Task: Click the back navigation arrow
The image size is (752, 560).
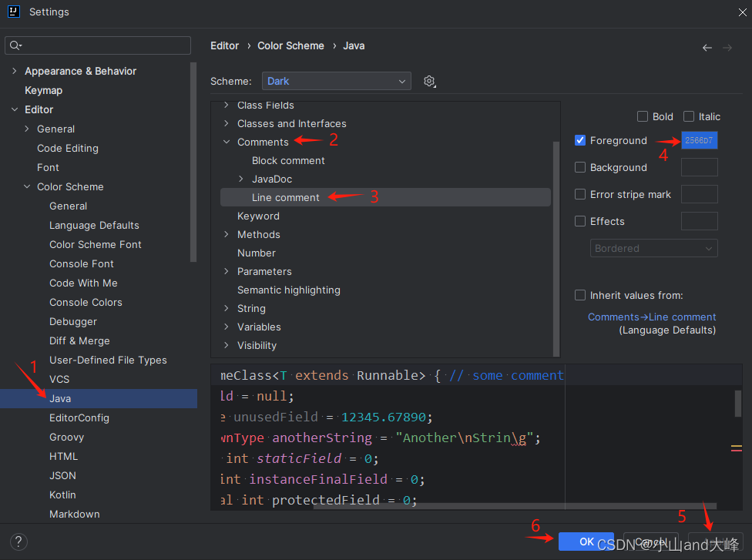Action: [707, 48]
